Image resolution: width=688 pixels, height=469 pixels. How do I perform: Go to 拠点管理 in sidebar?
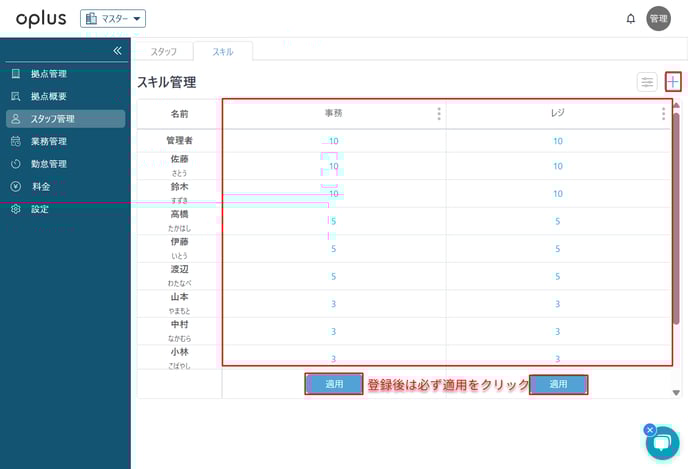(48, 74)
